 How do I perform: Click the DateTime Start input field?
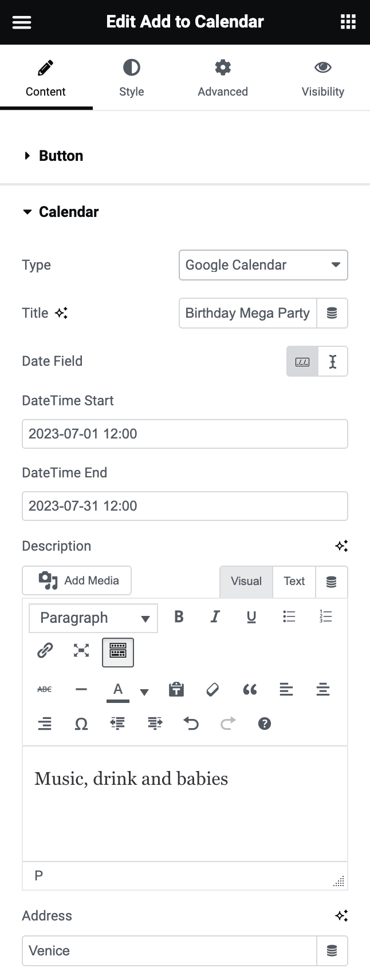point(185,434)
